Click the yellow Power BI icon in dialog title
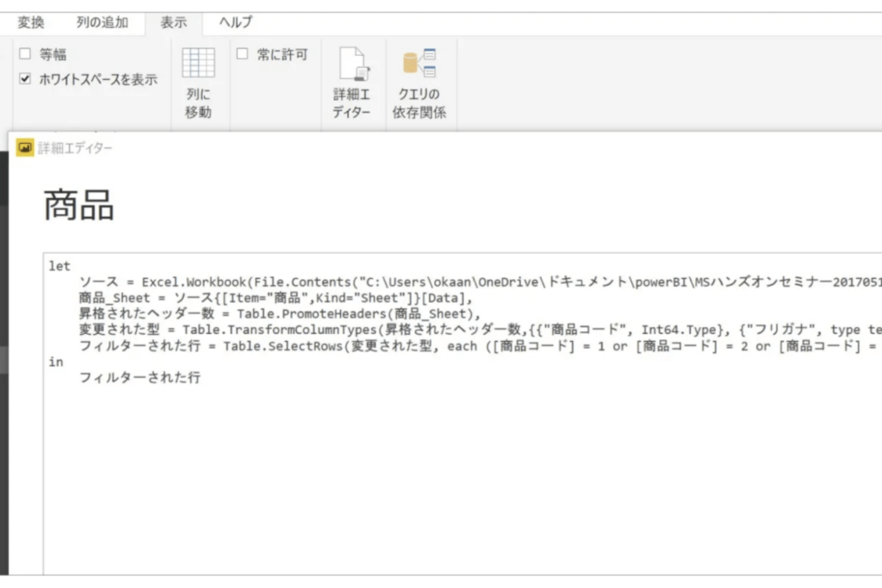882x588 pixels. (25, 147)
